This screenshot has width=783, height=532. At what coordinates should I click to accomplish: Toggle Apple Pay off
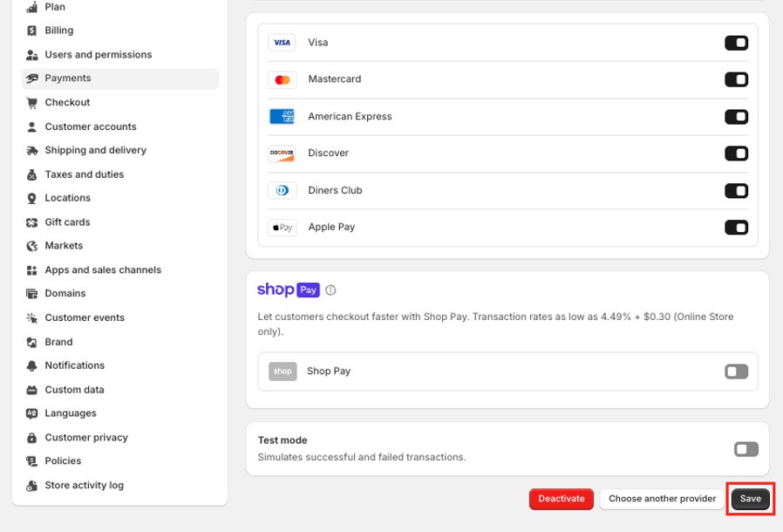(x=736, y=228)
